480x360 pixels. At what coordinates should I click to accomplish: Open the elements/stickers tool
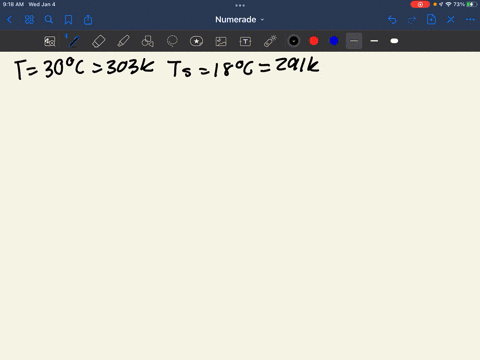point(196,41)
